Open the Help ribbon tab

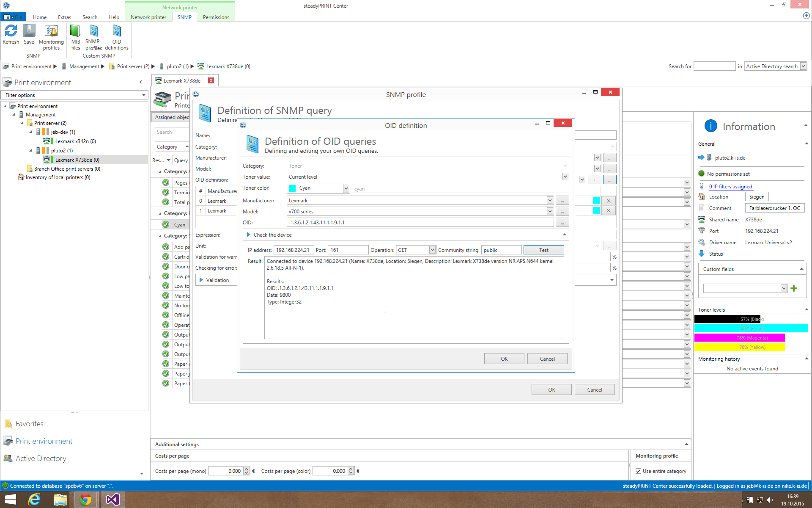click(114, 17)
